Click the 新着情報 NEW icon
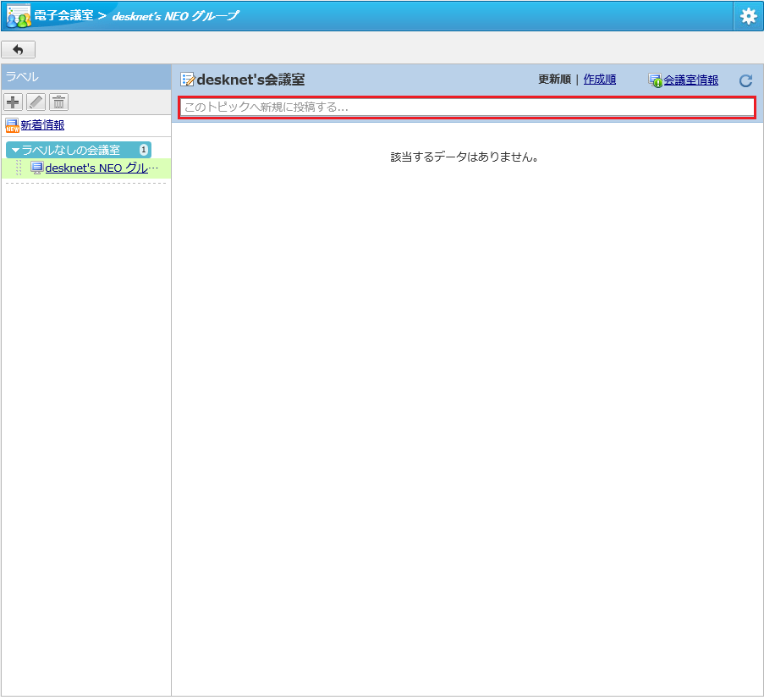The height and width of the screenshot is (700, 764). (12, 126)
